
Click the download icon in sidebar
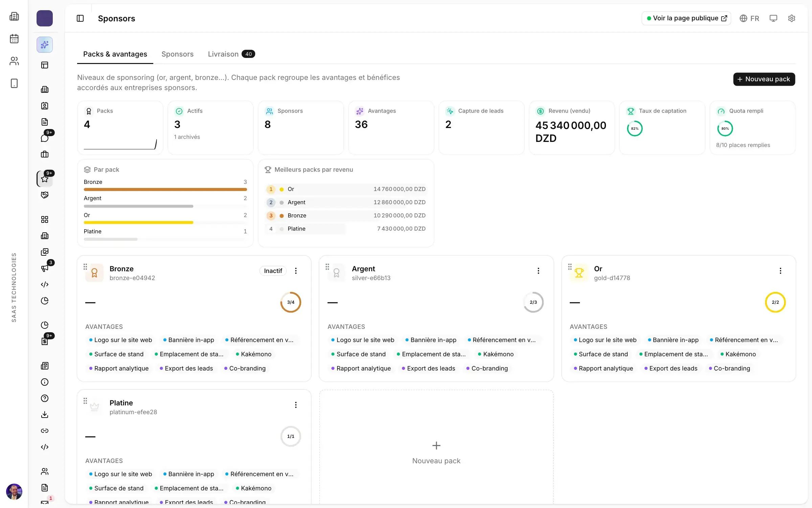pos(45,415)
